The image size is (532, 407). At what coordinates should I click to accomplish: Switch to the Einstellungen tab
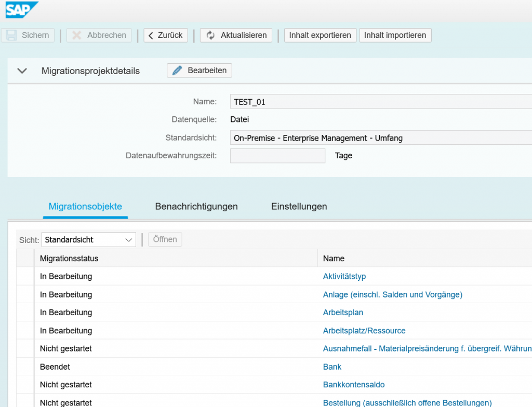(299, 206)
